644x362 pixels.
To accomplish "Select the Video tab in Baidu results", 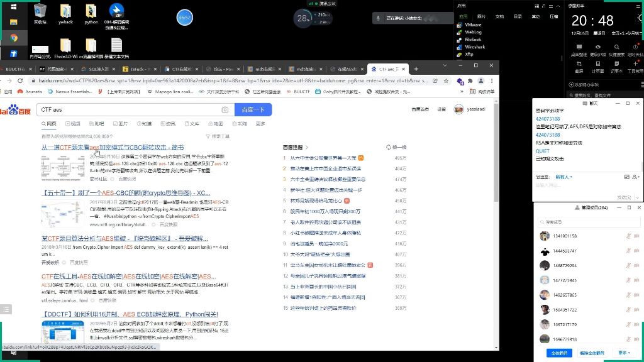I will [73, 124].
